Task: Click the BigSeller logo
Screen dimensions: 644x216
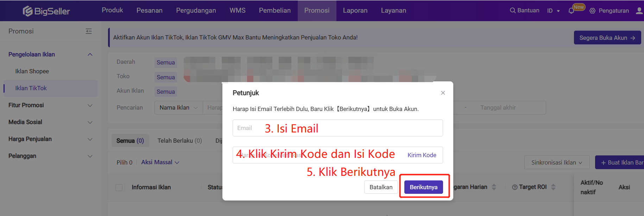Action: pos(46,11)
